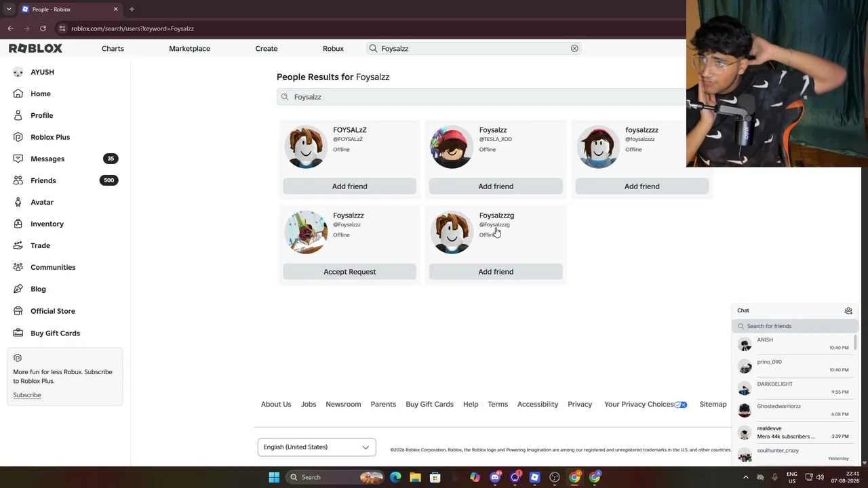Open Friends in sidebar
This screenshot has height=488, width=868.
[x=43, y=180]
